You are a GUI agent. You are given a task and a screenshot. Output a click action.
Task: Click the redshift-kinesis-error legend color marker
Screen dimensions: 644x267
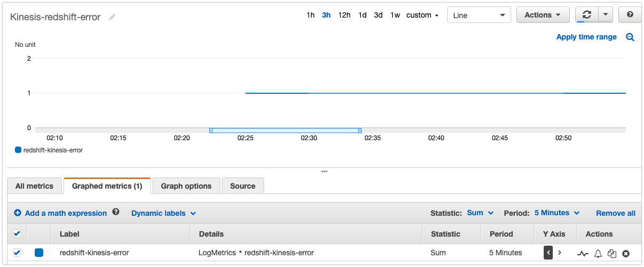coord(18,150)
